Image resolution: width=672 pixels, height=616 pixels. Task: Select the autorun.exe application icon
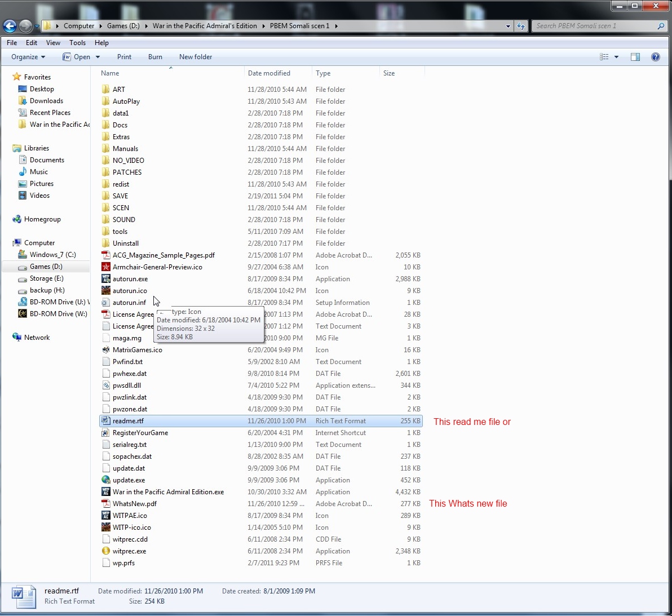(106, 278)
